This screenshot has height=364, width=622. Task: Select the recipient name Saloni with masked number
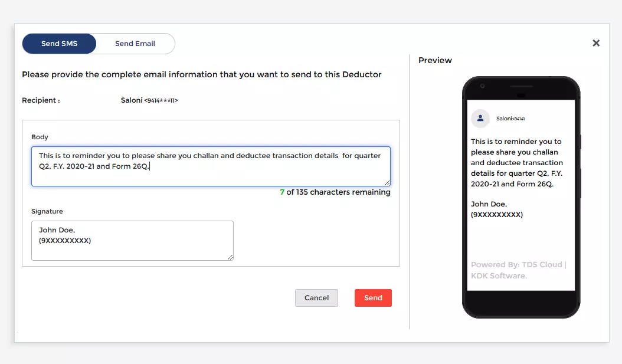148,100
